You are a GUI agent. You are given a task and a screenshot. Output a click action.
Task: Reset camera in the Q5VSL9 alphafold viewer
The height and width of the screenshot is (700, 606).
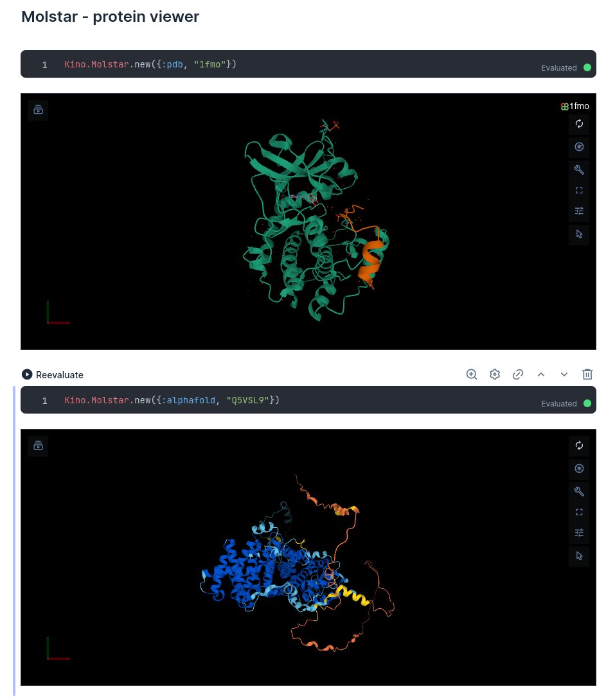tap(579, 446)
